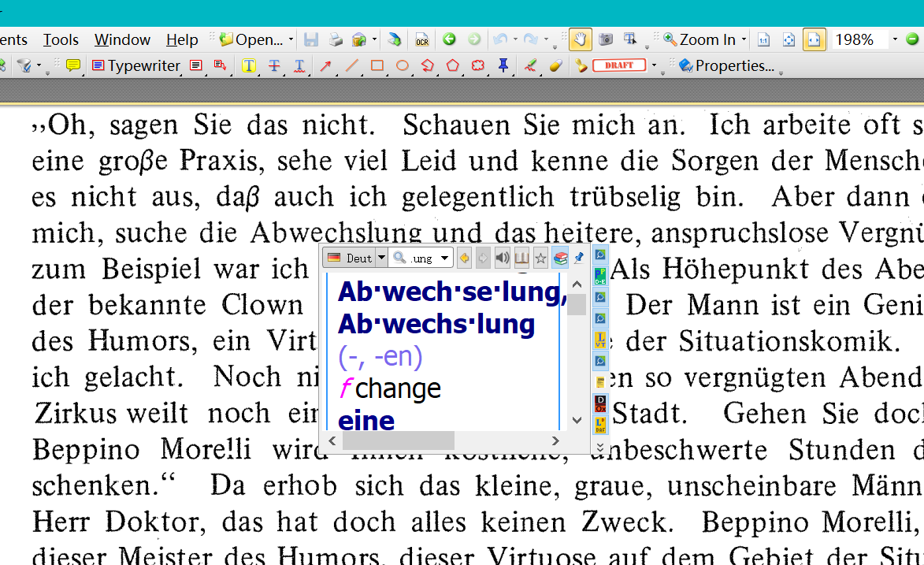Open the Tools menu
The height and width of the screenshot is (565, 924).
61,39
